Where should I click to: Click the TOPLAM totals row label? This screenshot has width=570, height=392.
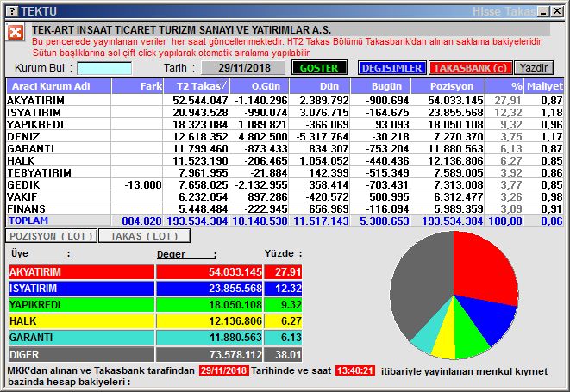click(28, 221)
